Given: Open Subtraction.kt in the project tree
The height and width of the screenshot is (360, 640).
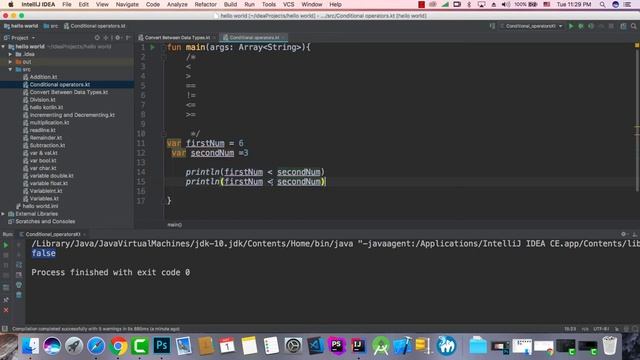Looking at the screenshot, I should (47, 146).
